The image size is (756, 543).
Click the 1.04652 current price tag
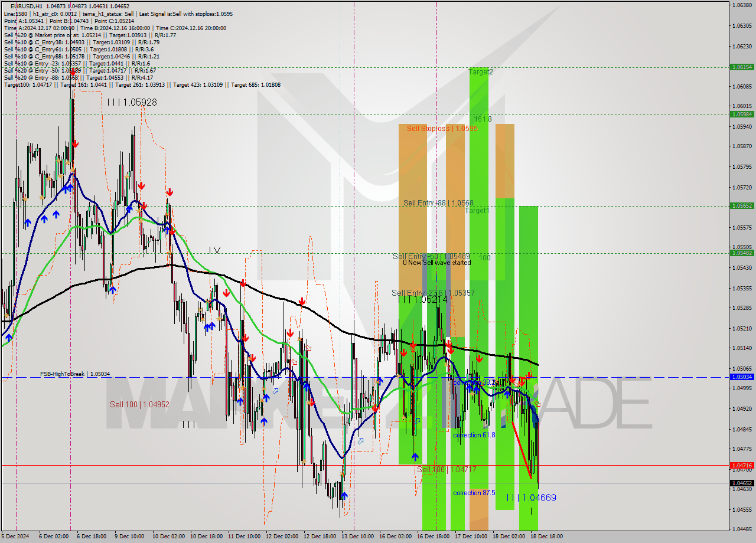coord(742,483)
